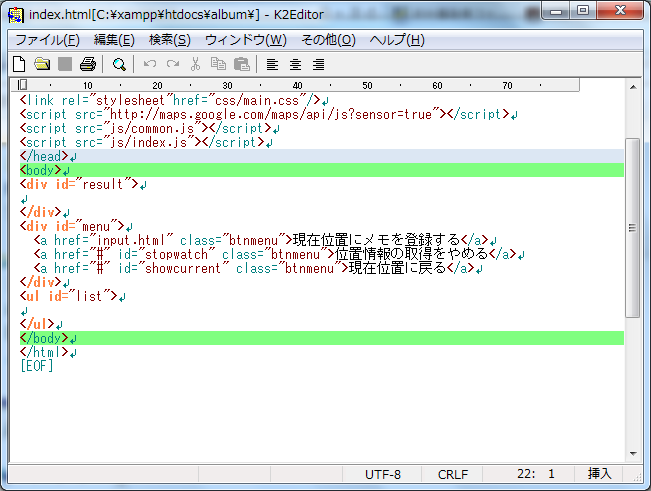Open search with the magnifier icon
The image size is (651, 491).
(119, 65)
